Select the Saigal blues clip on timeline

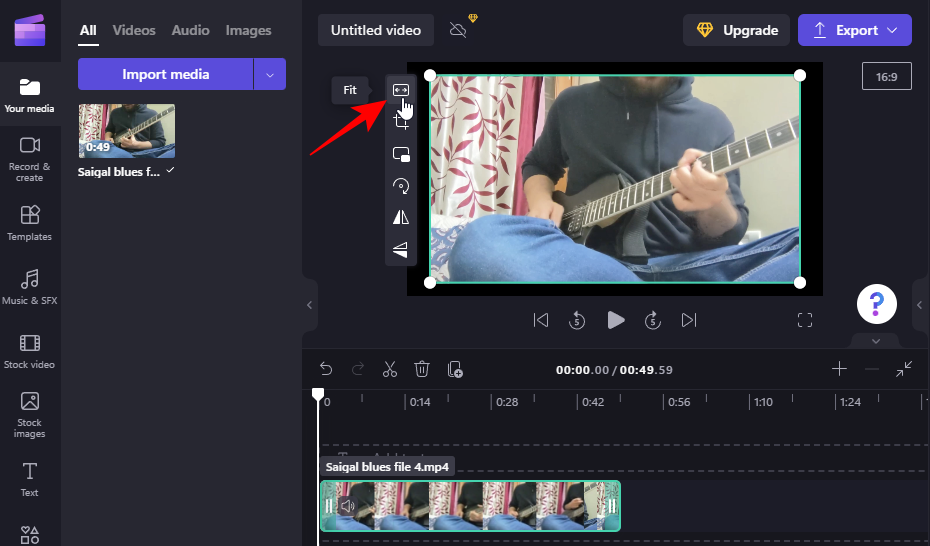pyautogui.click(x=470, y=506)
